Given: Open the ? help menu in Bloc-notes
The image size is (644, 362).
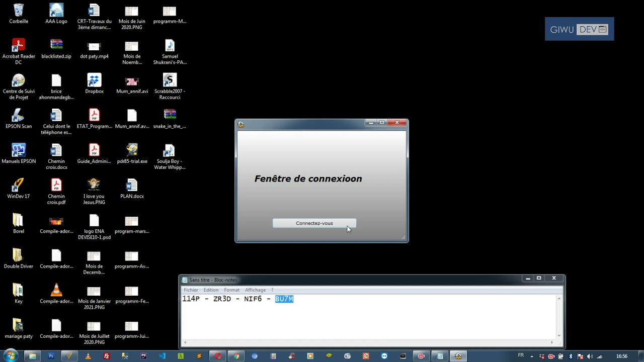Looking at the screenshot, I should coord(272,290).
